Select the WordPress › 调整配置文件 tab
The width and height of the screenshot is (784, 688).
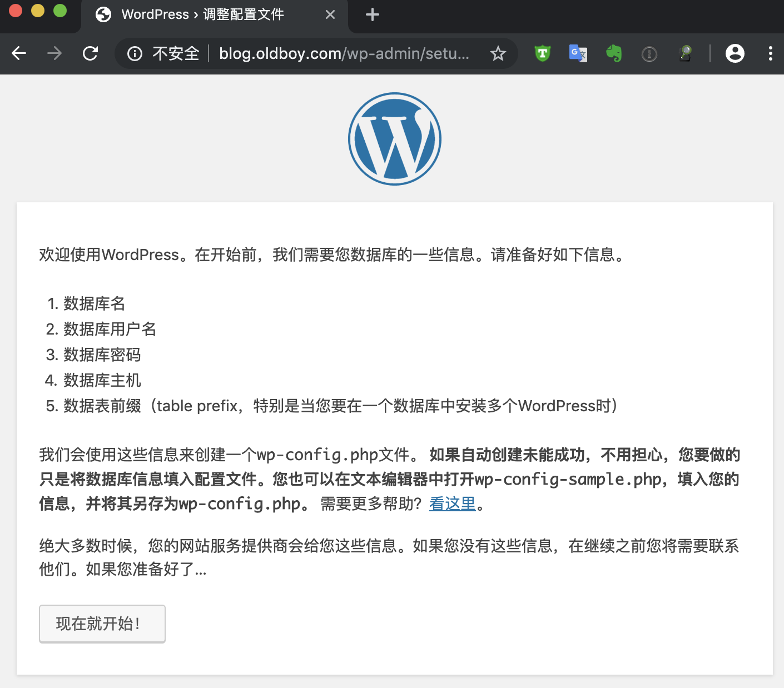pyautogui.click(x=215, y=16)
